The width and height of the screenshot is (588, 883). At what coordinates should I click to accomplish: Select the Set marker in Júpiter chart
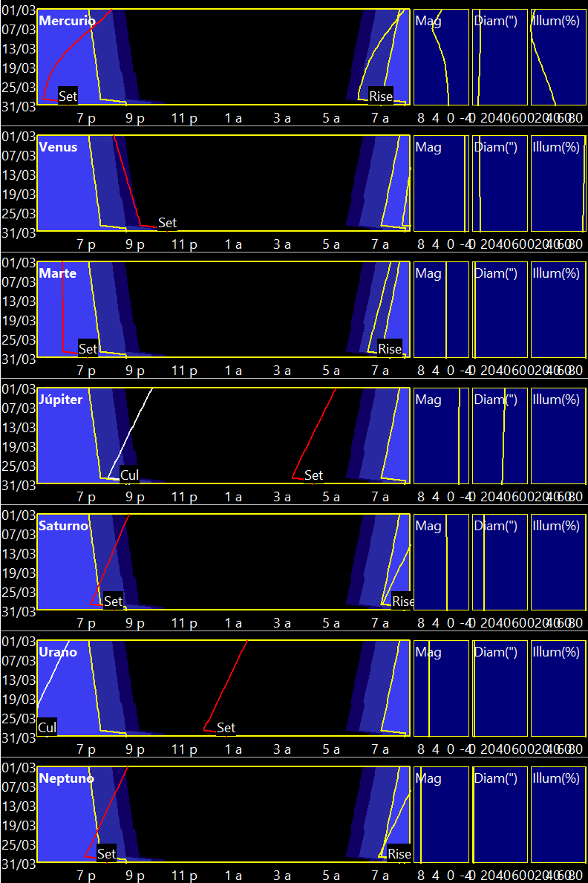pyautogui.click(x=313, y=475)
